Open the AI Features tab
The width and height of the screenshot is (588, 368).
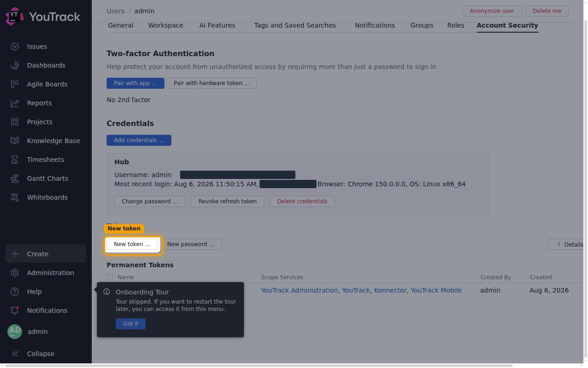[217, 25]
